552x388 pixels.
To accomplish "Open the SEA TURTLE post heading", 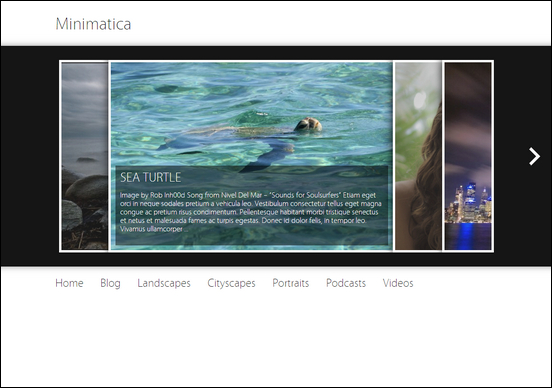I will pos(150,177).
